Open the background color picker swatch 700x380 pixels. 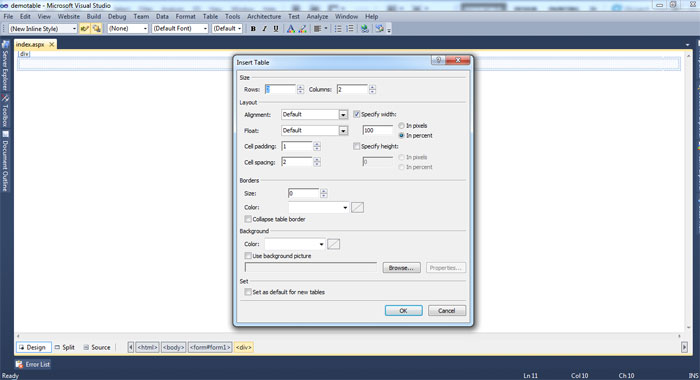[x=333, y=244]
